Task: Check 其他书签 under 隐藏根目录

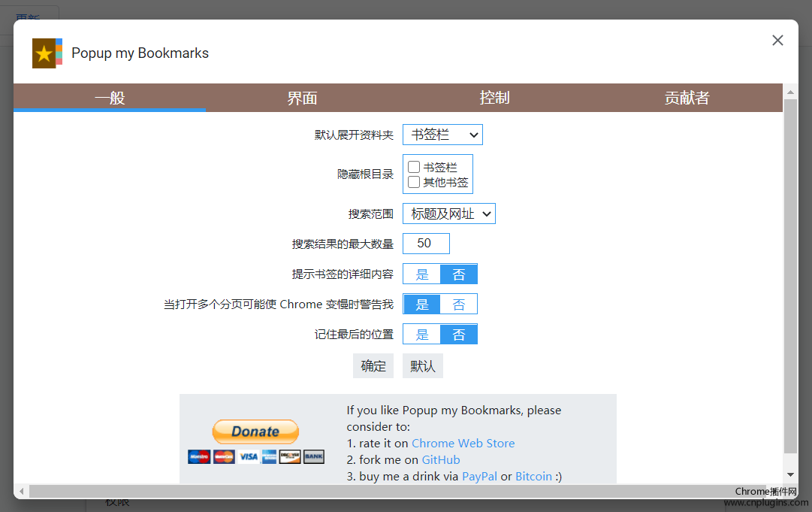Action: (x=414, y=182)
